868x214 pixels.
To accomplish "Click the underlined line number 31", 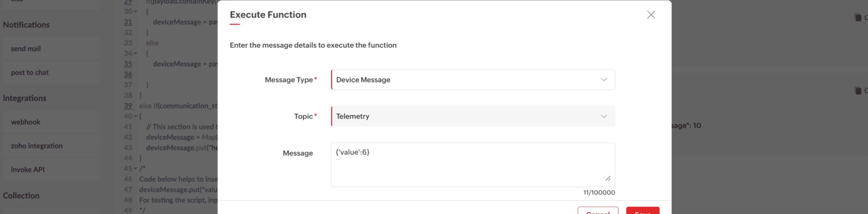I will point(128,22).
